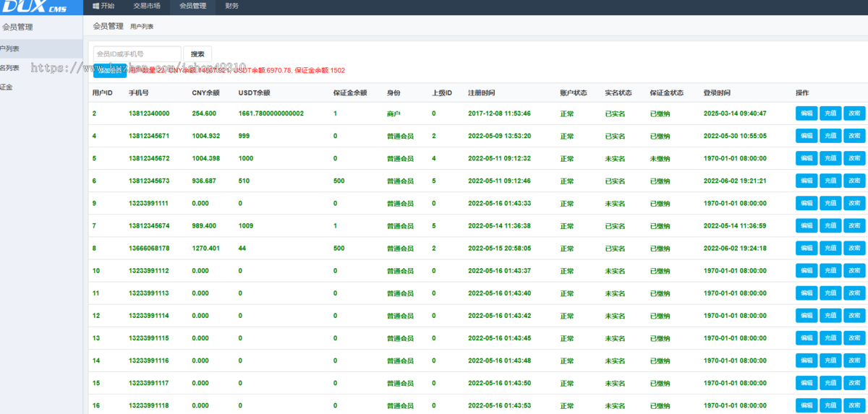Click 改密 for user 13233991116
868x414 pixels.
pos(854,361)
